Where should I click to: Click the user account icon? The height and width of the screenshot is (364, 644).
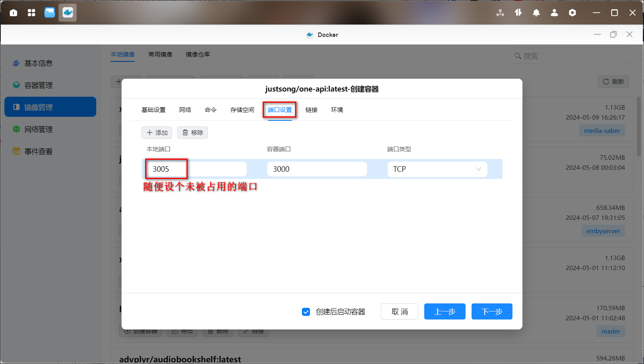point(554,13)
